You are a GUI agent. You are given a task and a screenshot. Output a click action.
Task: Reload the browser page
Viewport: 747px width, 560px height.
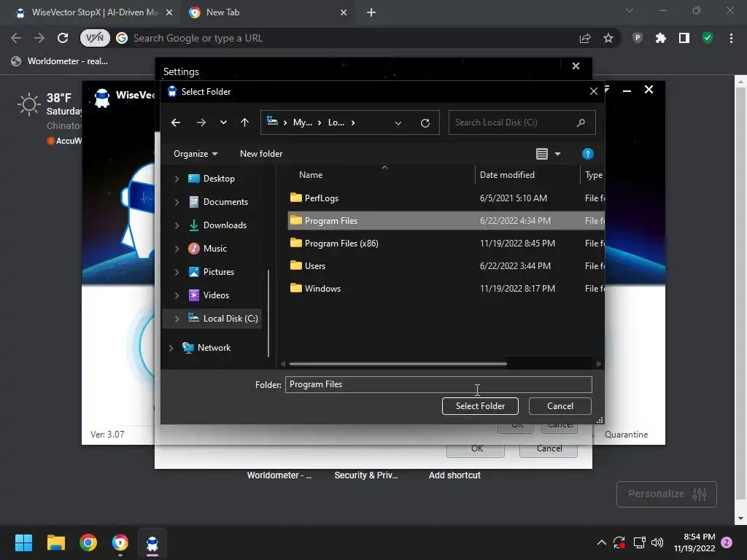63,38
